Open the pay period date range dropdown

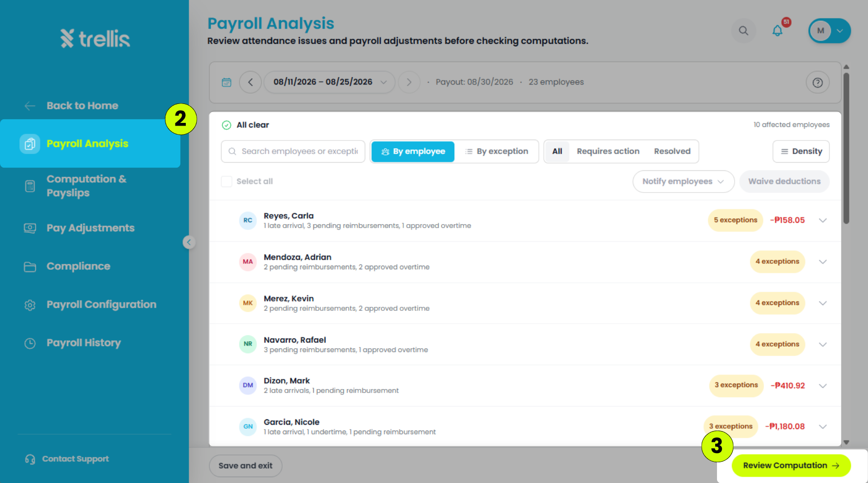(330, 82)
